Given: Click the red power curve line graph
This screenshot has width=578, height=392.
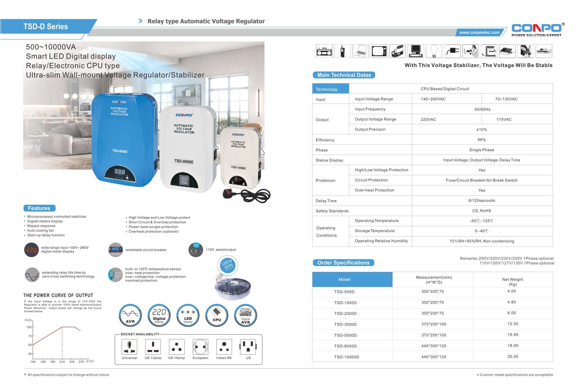Looking at the screenshot, I should click(x=57, y=335).
